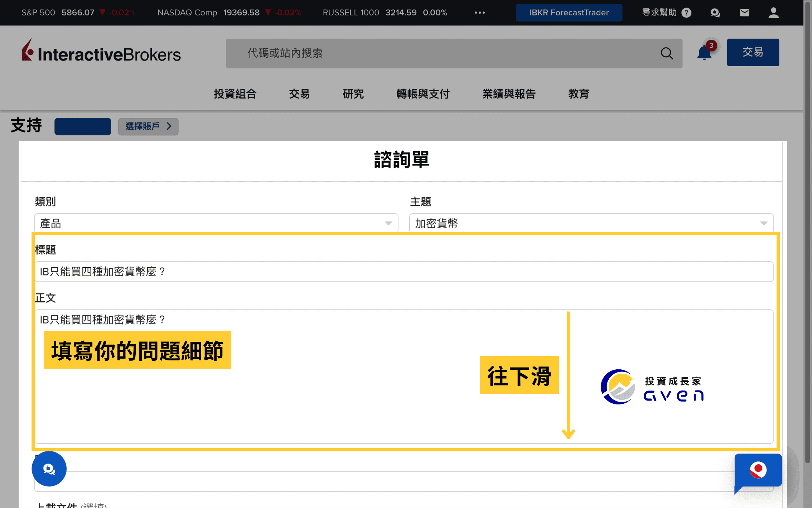Open the 轉帳與支付 menu
This screenshot has height=508, width=812.
423,94
